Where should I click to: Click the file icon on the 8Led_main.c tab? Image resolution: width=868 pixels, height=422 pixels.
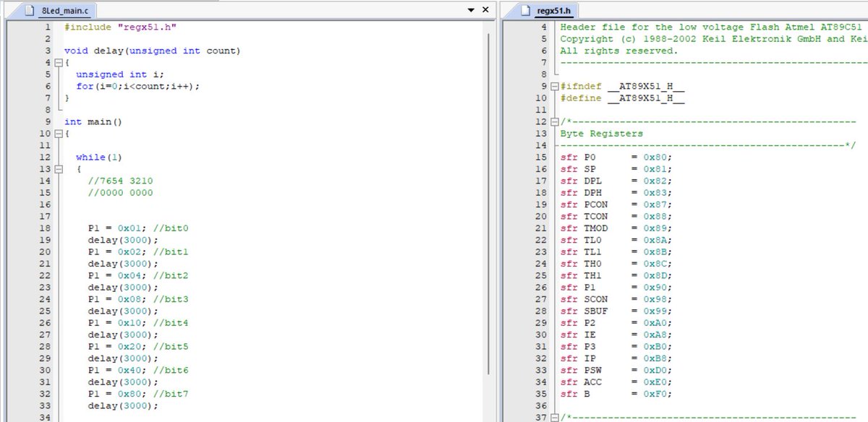point(29,11)
